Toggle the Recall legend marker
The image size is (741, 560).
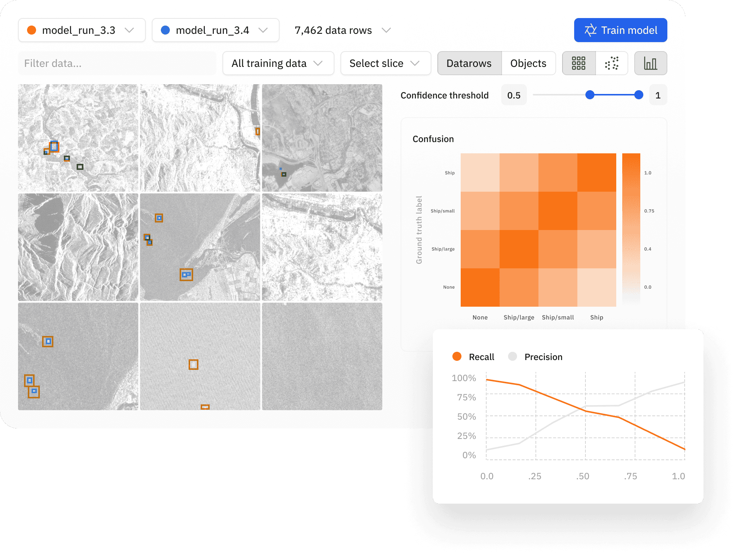pos(457,356)
